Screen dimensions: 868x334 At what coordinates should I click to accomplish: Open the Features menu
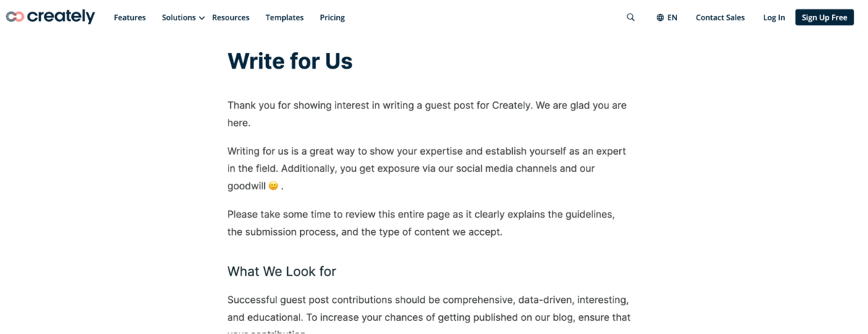(x=129, y=17)
